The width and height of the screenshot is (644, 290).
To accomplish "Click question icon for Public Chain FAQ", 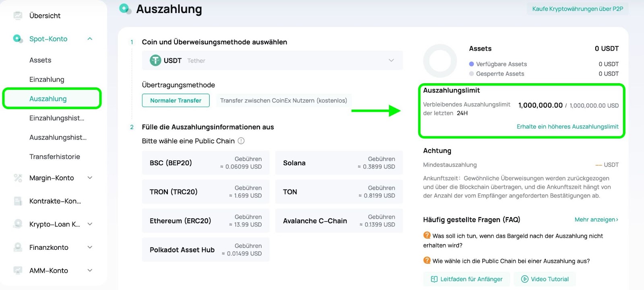I will [x=427, y=260].
